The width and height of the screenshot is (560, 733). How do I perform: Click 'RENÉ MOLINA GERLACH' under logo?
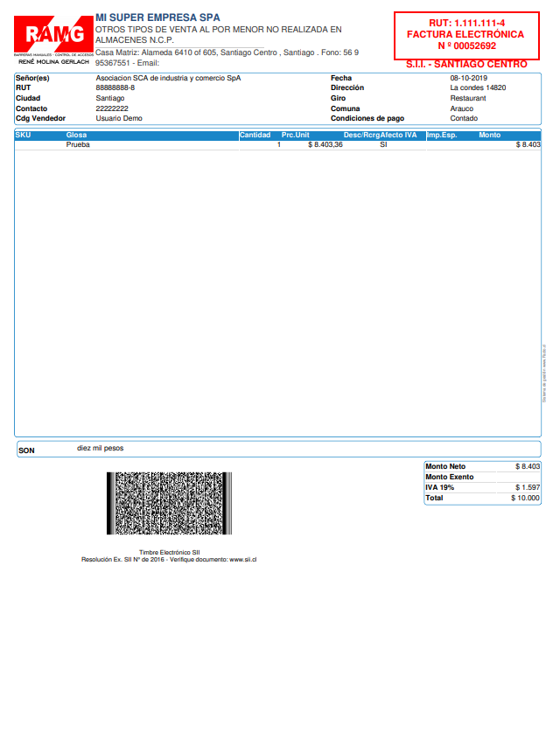(53, 62)
